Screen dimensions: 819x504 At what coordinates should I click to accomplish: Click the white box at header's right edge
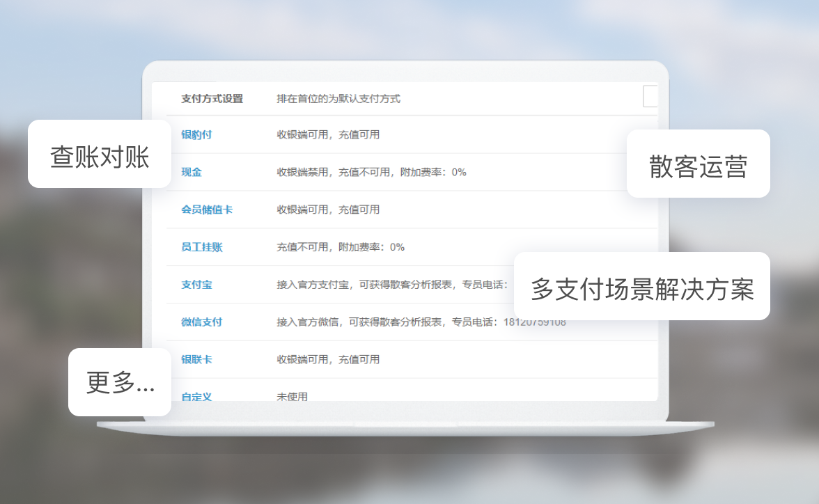coord(650,96)
